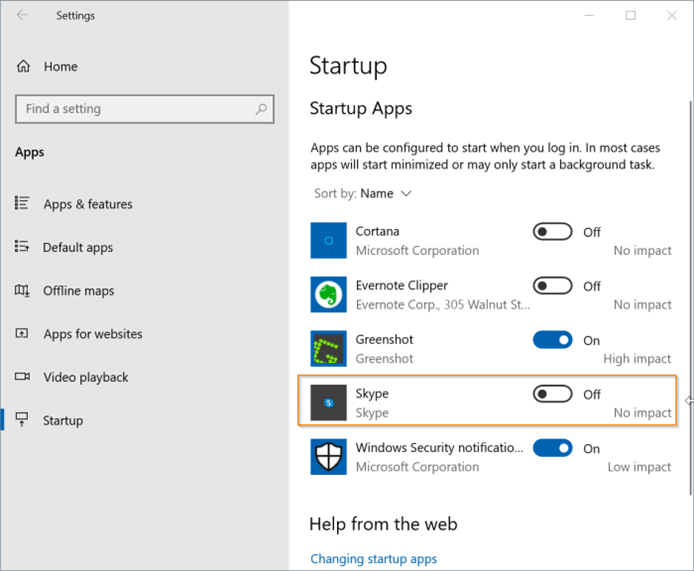
Task: Go to Apps & features
Action: (88, 204)
